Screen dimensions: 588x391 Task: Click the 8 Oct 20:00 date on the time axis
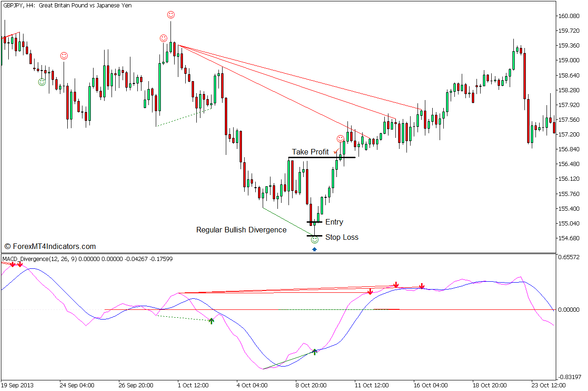[x=311, y=385]
